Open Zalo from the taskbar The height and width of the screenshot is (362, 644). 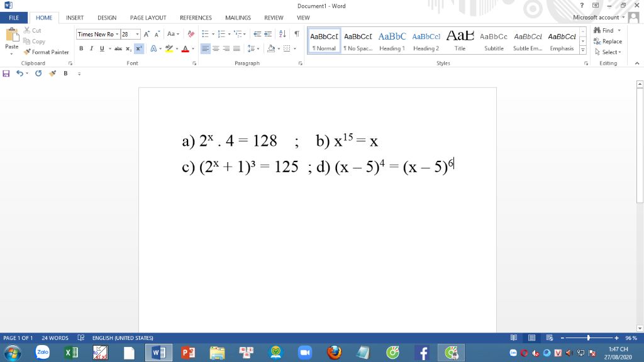point(42,353)
